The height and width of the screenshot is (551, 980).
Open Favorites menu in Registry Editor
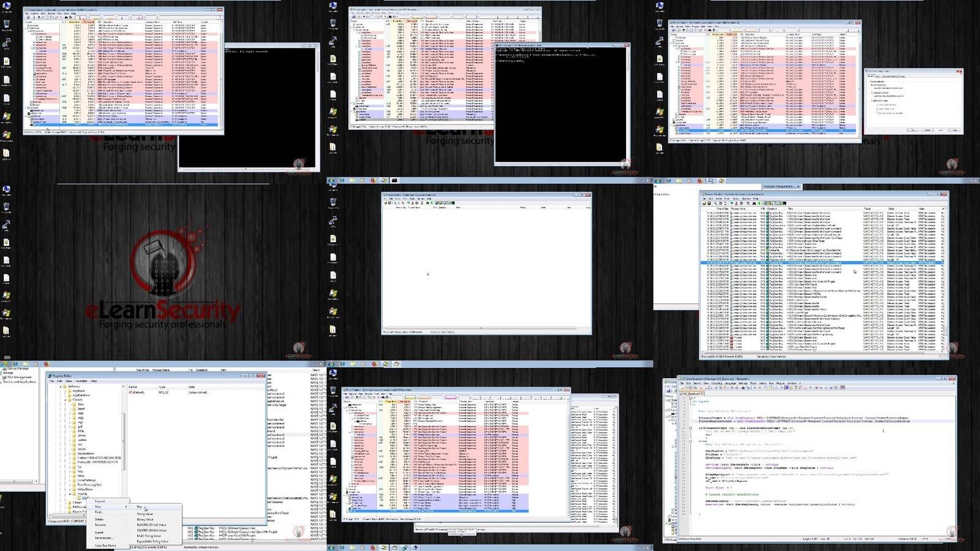point(81,381)
